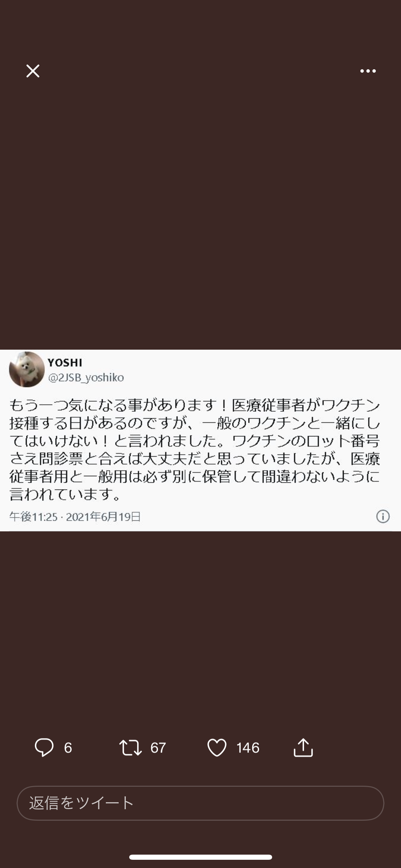
Task: Open the share upload icon
Action: tap(303, 747)
